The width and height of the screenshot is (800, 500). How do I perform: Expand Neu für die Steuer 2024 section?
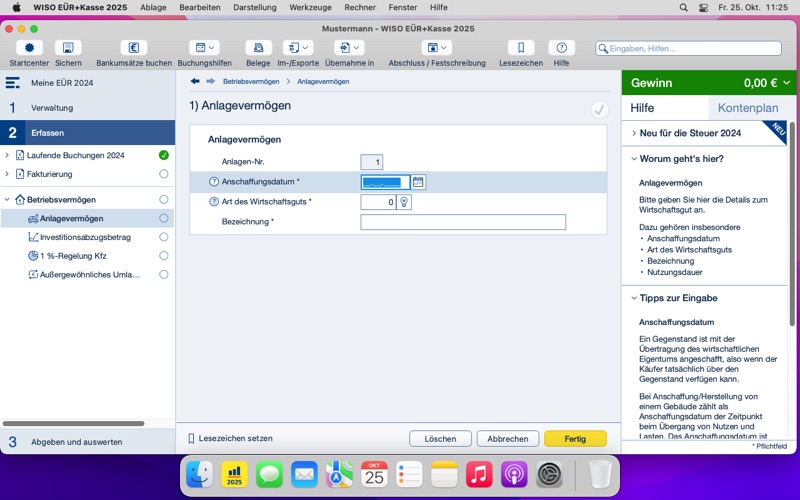[x=634, y=133]
